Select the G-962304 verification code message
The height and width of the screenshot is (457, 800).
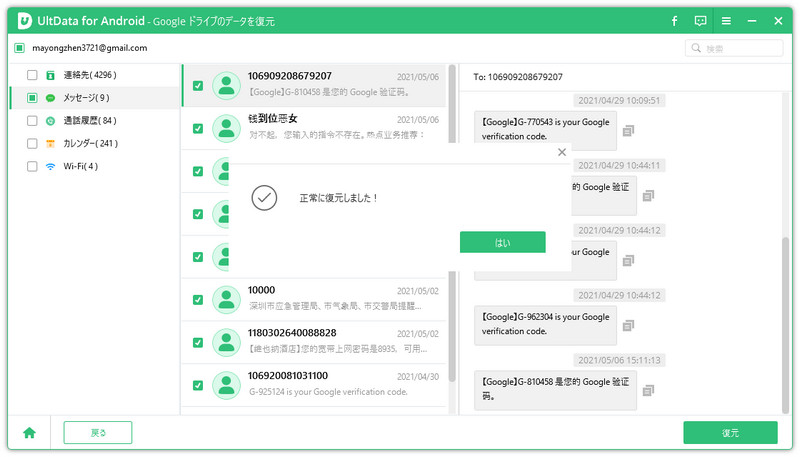click(x=545, y=325)
